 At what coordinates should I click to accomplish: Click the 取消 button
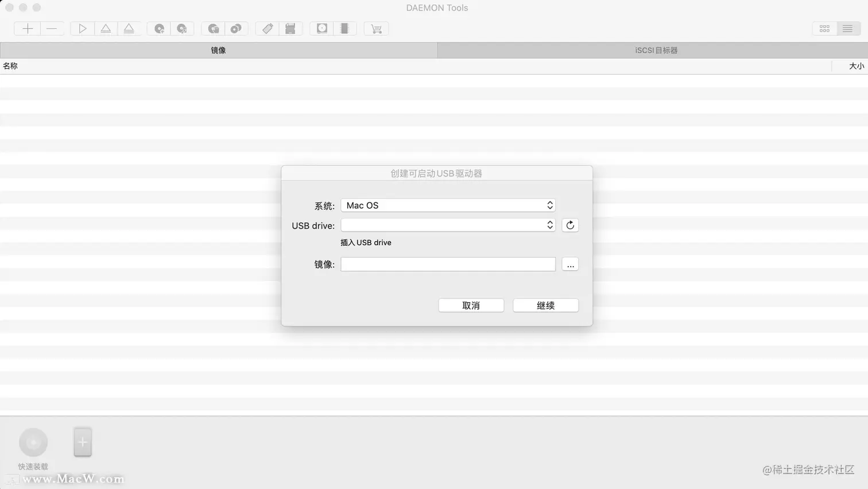(471, 306)
